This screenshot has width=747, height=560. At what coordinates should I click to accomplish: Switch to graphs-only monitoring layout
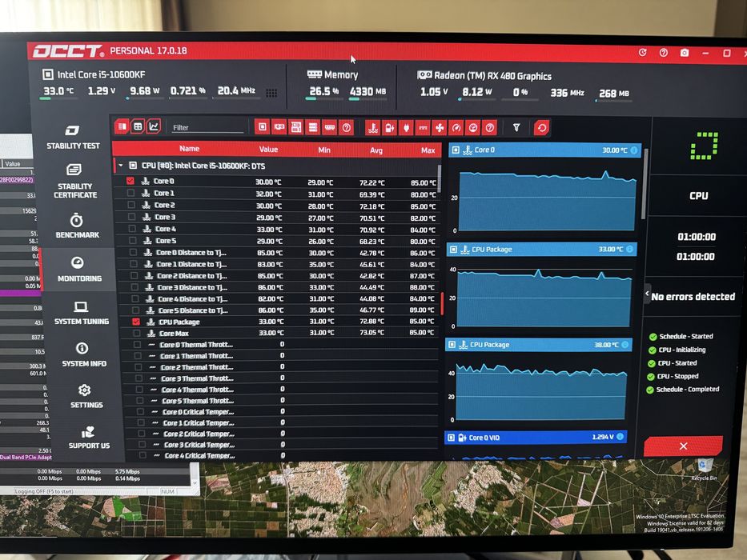pyautogui.click(x=154, y=126)
